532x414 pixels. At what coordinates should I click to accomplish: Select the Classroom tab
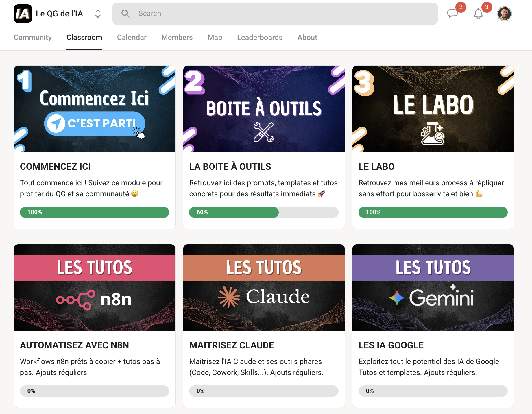point(84,37)
